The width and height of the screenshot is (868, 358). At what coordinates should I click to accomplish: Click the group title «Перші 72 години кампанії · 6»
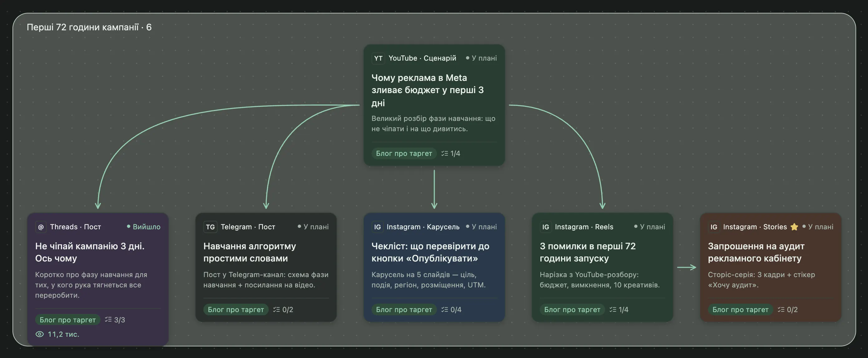(x=89, y=27)
